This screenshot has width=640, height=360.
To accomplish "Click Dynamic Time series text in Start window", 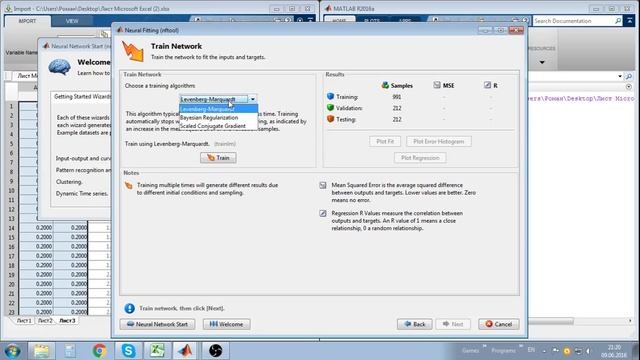I will click(x=82, y=193).
